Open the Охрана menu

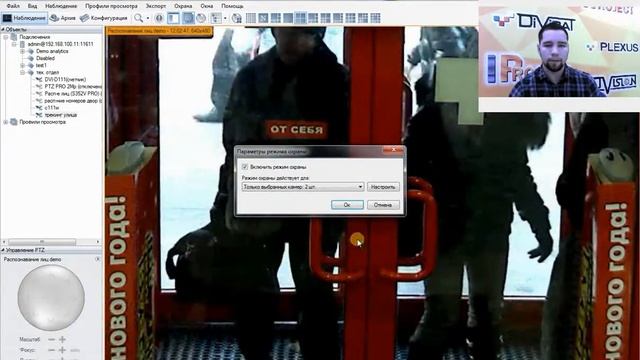tap(183, 6)
